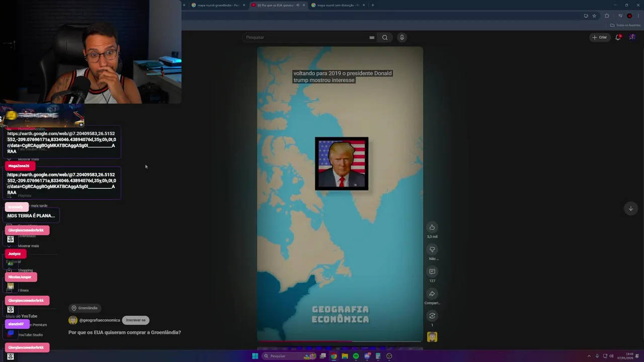This screenshot has height=362, width=644.
Task: Open YouTube Studio in the sidebar
Action: pyautogui.click(x=30, y=335)
